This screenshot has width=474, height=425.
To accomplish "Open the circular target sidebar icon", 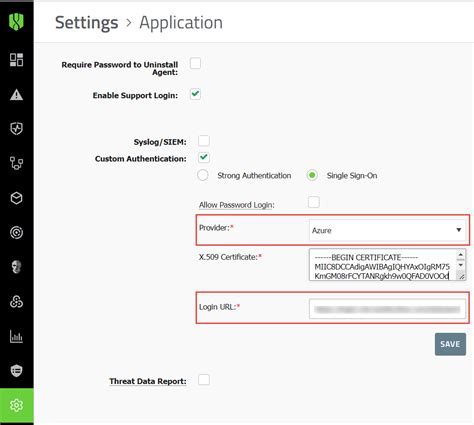I will (x=16, y=232).
